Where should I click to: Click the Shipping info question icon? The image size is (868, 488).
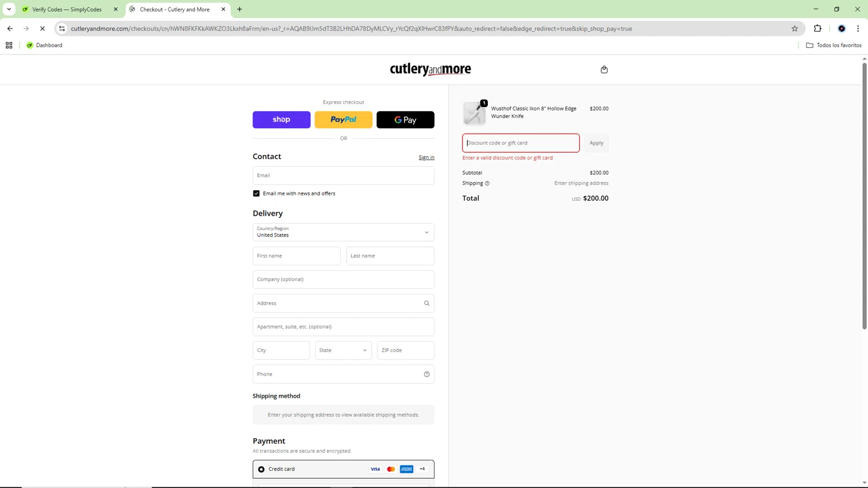coord(487,183)
